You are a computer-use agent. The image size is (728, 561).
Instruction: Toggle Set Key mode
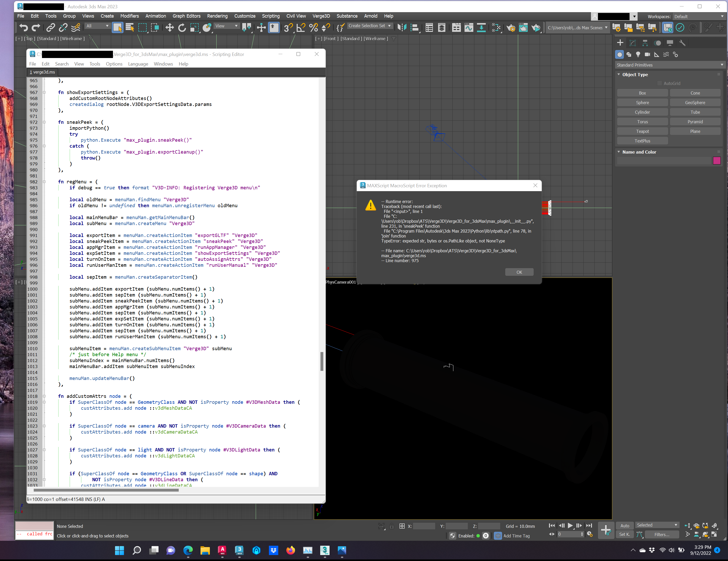click(625, 534)
